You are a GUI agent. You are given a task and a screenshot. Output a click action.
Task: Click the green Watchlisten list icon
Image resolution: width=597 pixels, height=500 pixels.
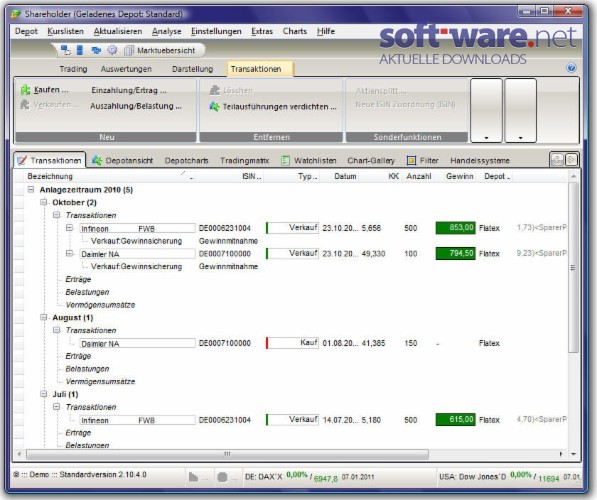pos(285,160)
